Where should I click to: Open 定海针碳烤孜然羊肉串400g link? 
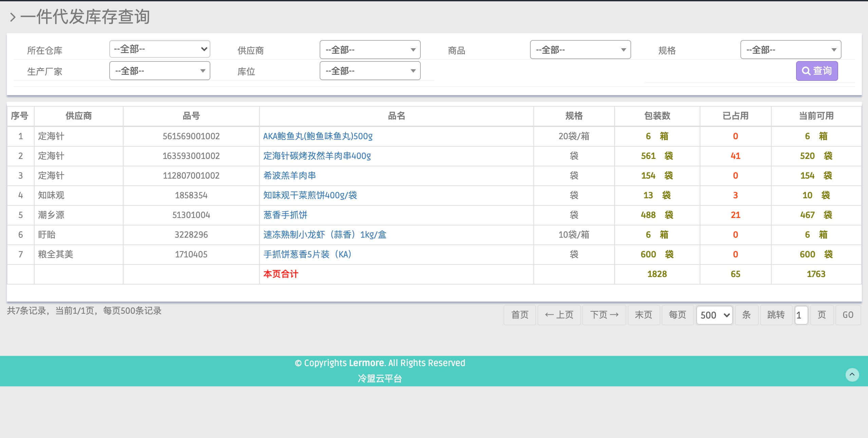click(317, 156)
